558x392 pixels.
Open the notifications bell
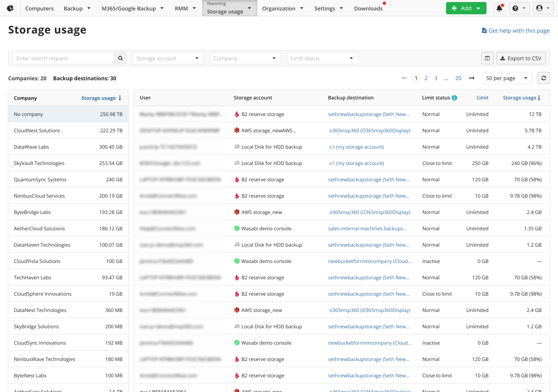pyautogui.click(x=499, y=8)
